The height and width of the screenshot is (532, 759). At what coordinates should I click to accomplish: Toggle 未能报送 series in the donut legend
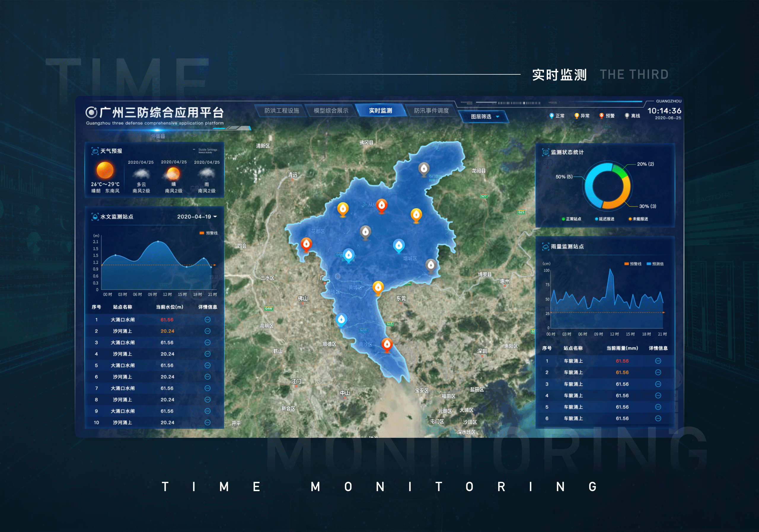(x=638, y=219)
